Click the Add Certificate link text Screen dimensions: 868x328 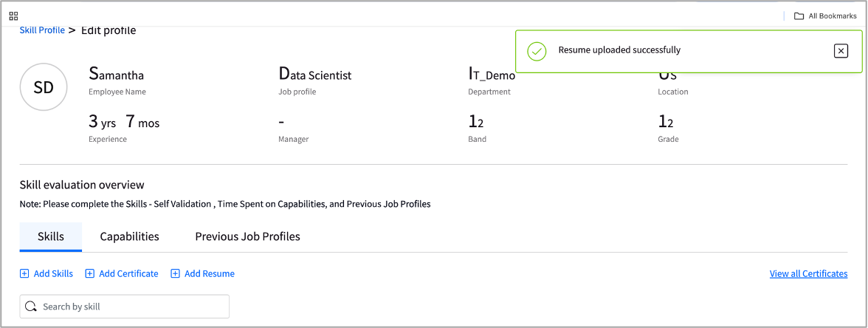128,273
